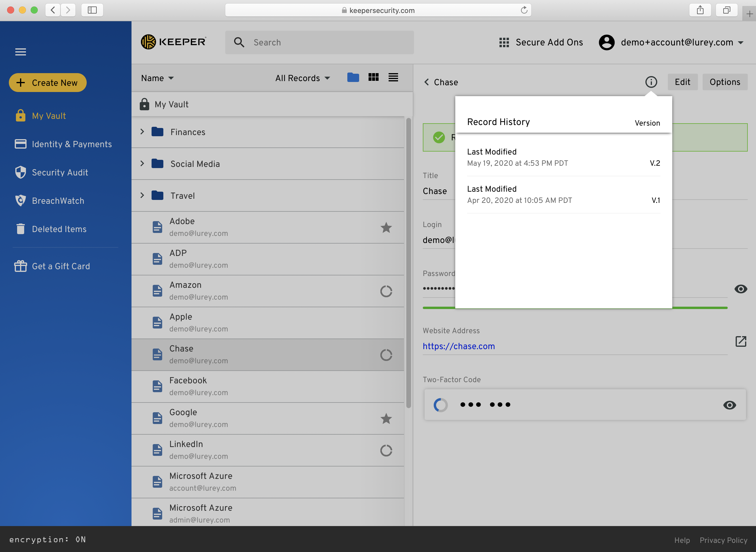Viewport: 756px width, 552px height.
Task: Switch to grid view
Action: [373, 78]
